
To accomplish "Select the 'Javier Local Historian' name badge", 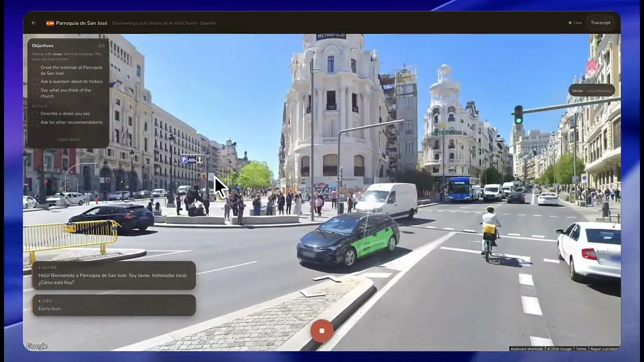I will [592, 91].
